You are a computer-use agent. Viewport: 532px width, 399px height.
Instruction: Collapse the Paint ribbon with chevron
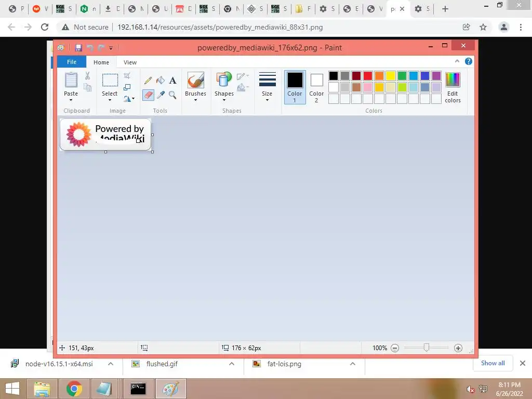tap(457, 61)
